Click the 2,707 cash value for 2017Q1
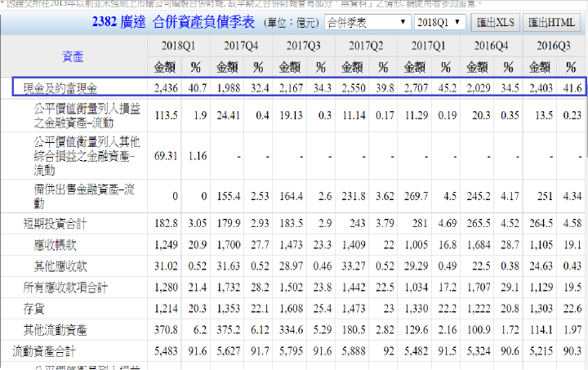This screenshot has height=370, width=588. point(416,88)
